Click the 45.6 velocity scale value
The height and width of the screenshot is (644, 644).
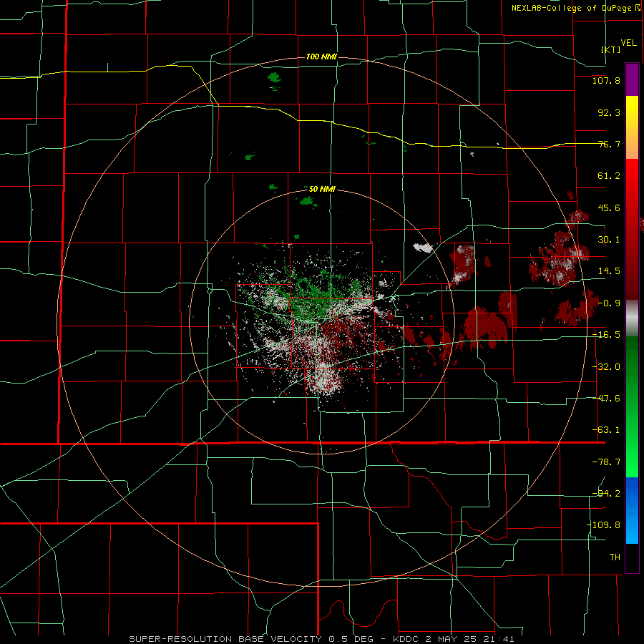[609, 208]
